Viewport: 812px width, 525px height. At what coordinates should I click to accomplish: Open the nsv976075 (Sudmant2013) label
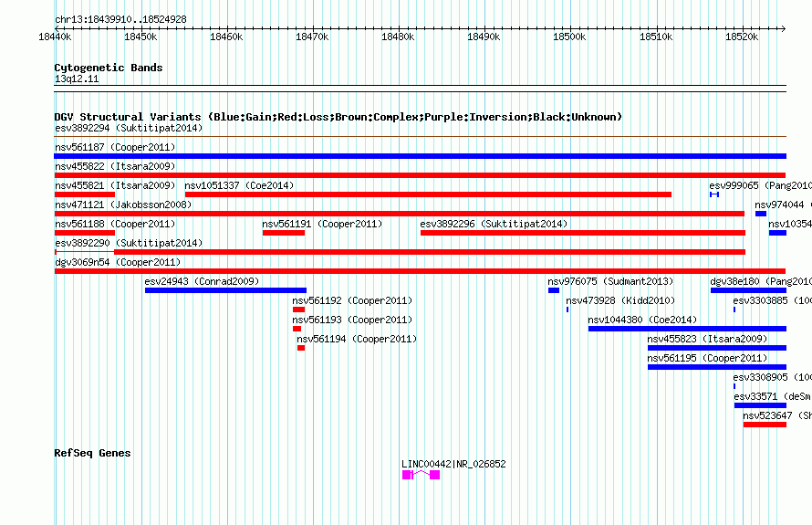click(x=610, y=281)
